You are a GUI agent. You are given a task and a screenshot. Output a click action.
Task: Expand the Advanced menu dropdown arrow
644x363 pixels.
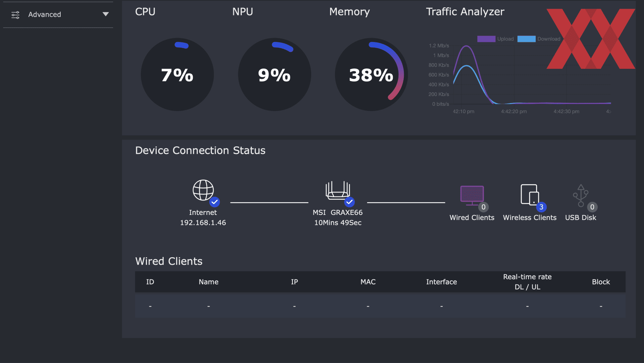point(106,14)
